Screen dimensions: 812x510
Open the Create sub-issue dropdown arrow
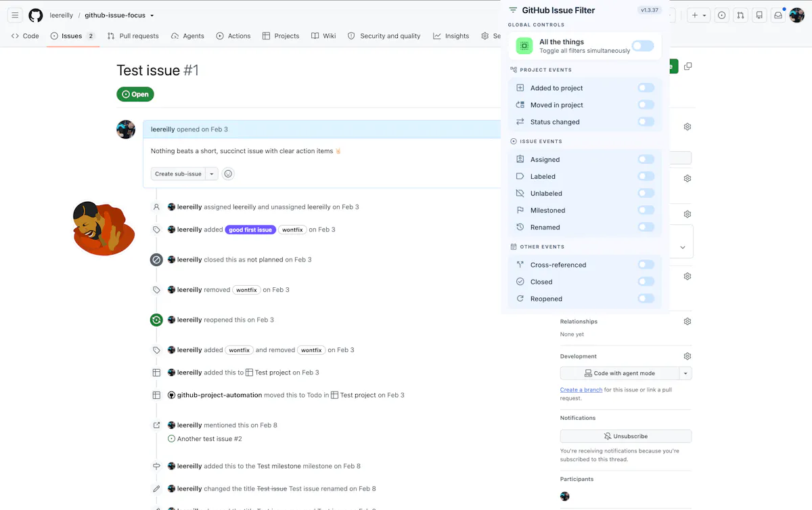[x=212, y=174]
